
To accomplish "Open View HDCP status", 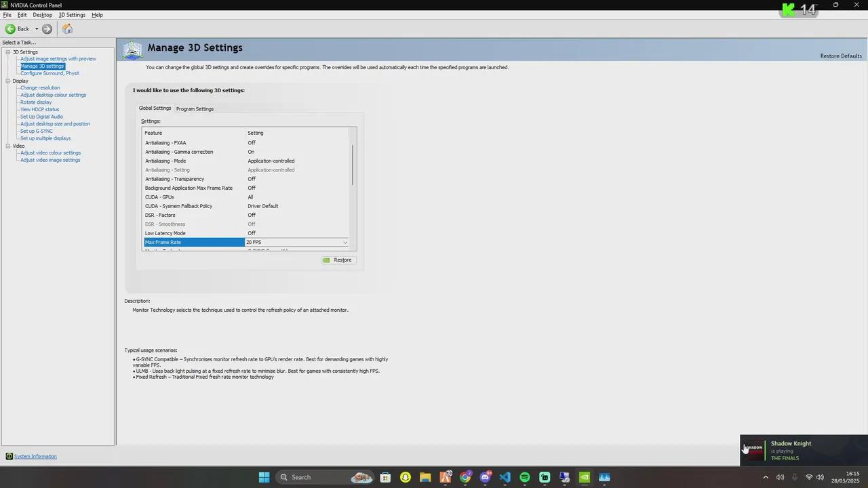I will 39,109.
